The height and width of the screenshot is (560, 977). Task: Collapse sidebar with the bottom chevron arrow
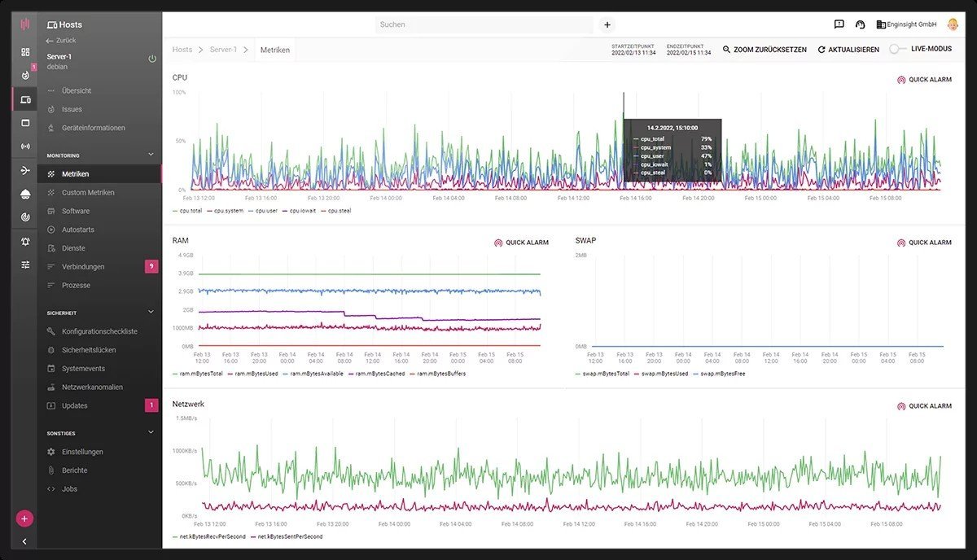pyautogui.click(x=24, y=541)
